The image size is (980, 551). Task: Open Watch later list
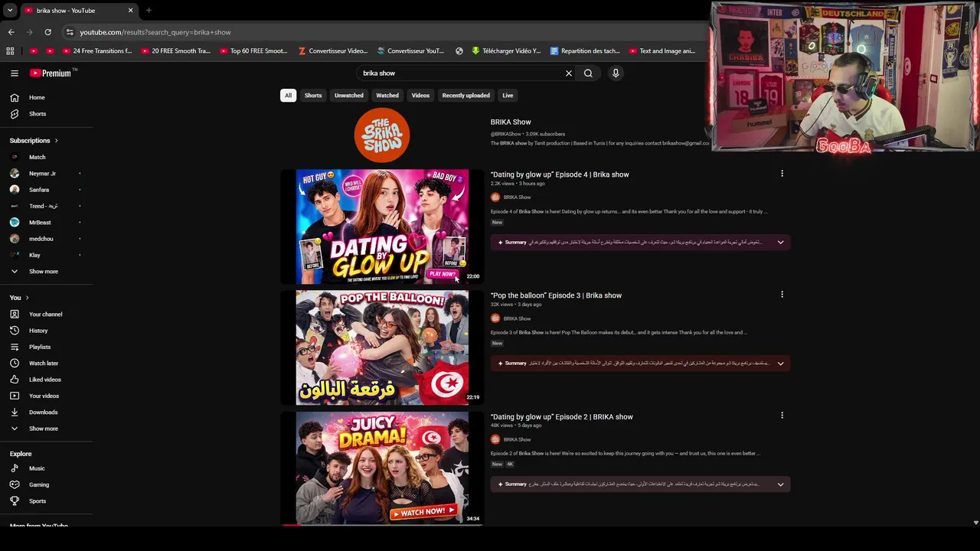pos(44,364)
